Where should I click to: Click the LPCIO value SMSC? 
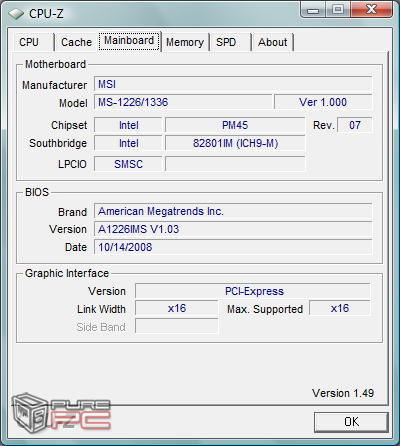coord(128,164)
